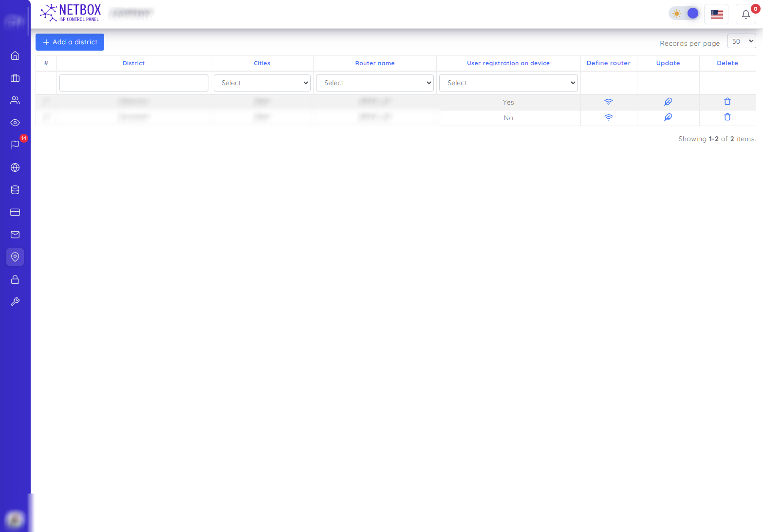Open the Records per page dropdown

pos(741,41)
